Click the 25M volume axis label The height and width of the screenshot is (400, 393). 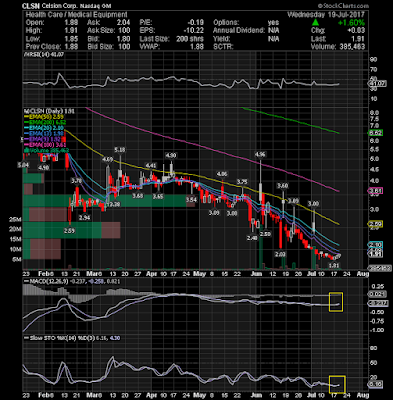coord(15,219)
